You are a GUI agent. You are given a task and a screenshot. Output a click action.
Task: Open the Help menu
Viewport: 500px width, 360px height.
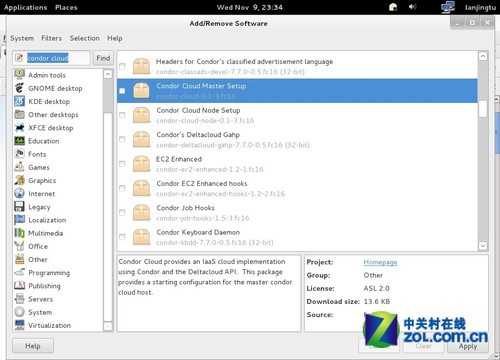pos(115,38)
